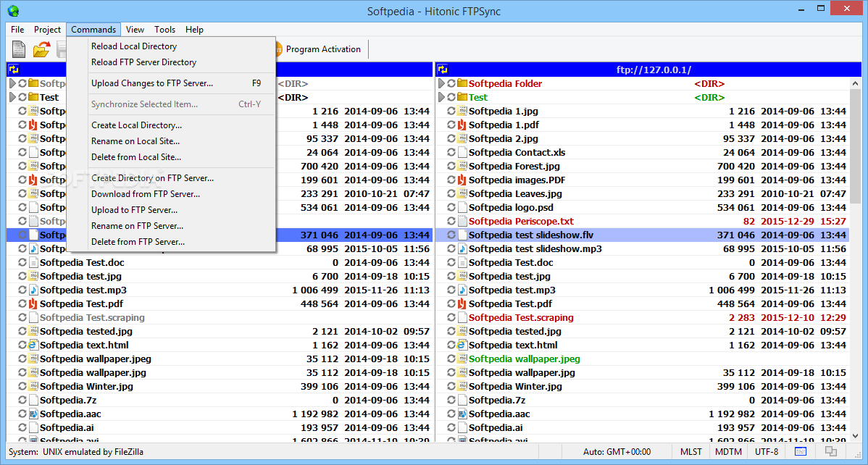The width and height of the screenshot is (868, 465).
Task: Click the audio file icon of remote Softpedia.aac
Action: tap(462, 414)
